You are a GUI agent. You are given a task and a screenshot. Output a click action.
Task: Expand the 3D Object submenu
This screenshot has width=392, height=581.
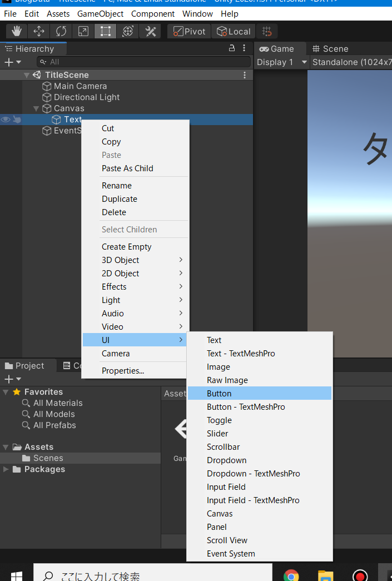coord(135,260)
